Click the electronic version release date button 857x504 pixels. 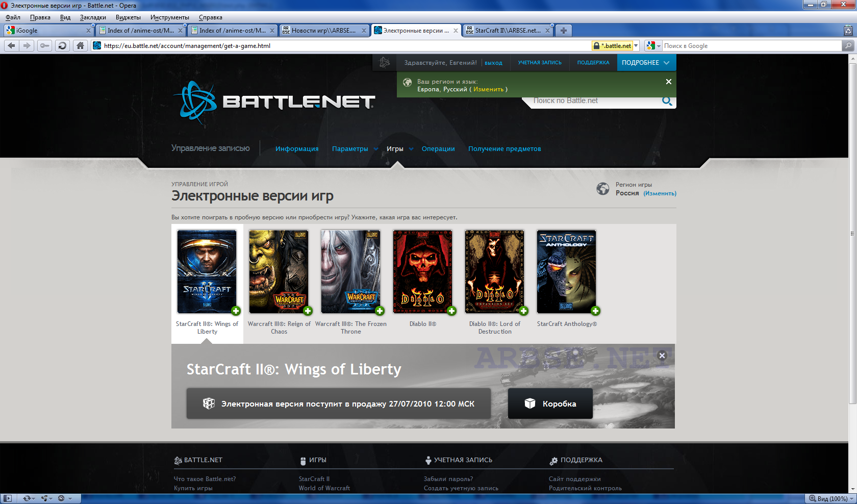coord(339,404)
